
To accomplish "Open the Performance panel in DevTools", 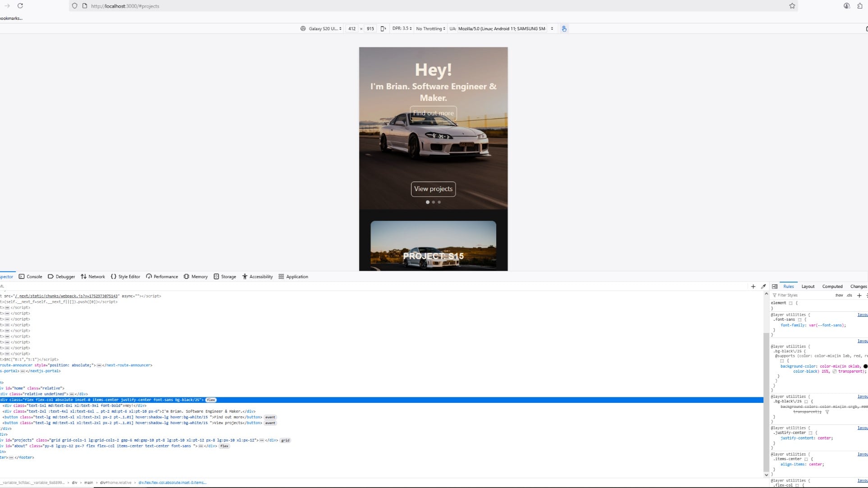I will tap(162, 276).
